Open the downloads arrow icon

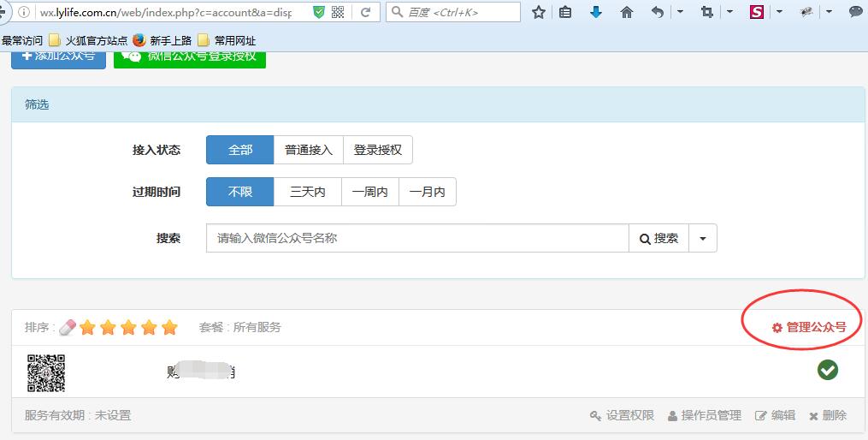(x=596, y=12)
